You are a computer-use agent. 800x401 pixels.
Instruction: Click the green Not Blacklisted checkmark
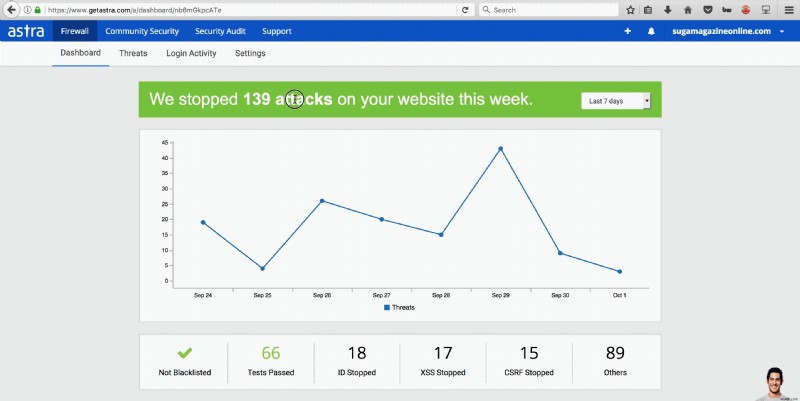coord(185,353)
